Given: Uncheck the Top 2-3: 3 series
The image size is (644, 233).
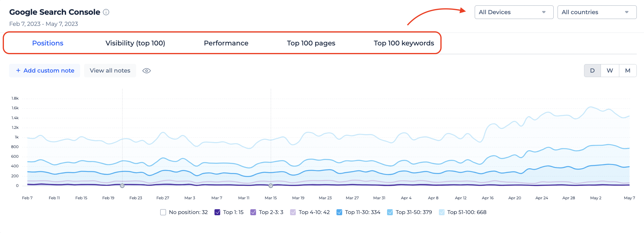Looking at the screenshot, I should (253, 212).
